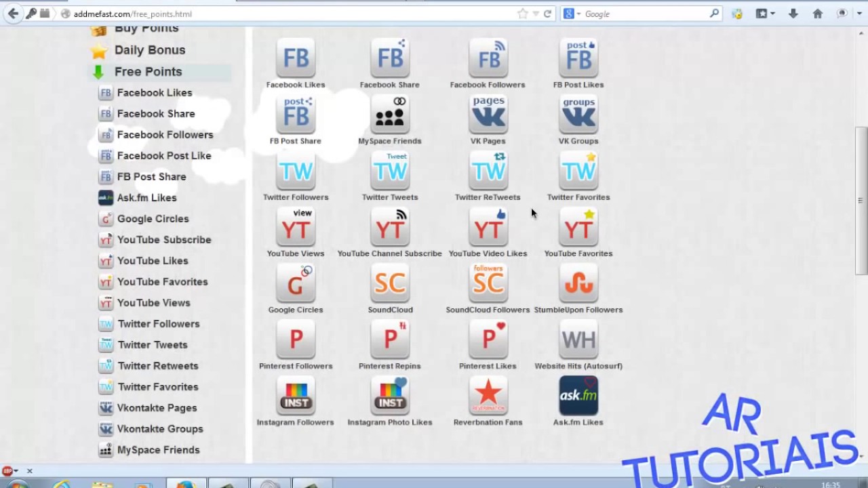Click the page vertical scrollbar thumb
Image resolution: width=868 pixels, height=488 pixels.
861,201
